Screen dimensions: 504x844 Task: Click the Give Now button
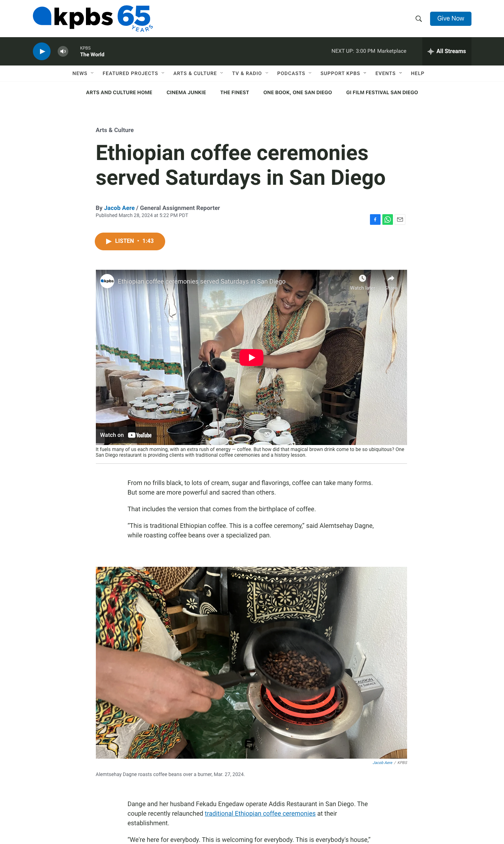(x=451, y=19)
